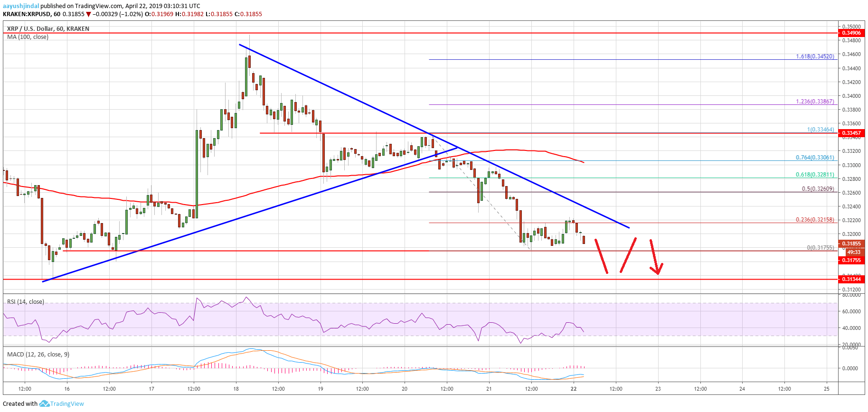Click the 0.32400 price axis tick
This screenshot has height=412, width=868.
pos(851,206)
